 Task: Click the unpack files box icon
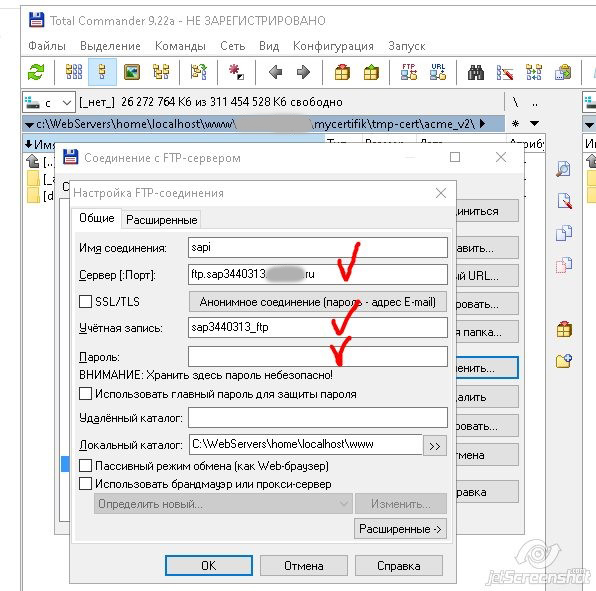371,71
